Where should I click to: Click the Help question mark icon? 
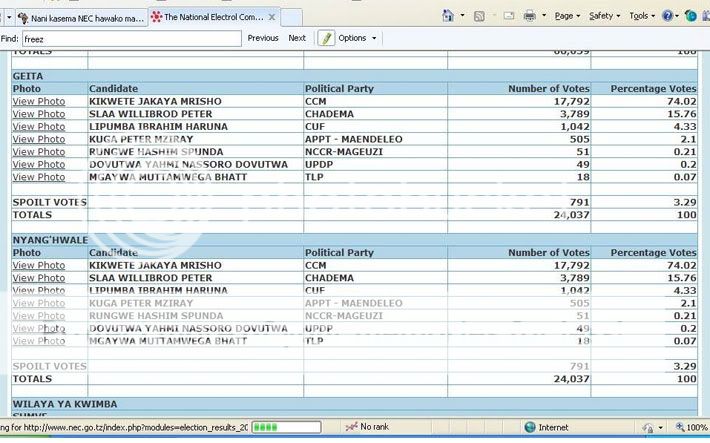pyautogui.click(x=691, y=16)
